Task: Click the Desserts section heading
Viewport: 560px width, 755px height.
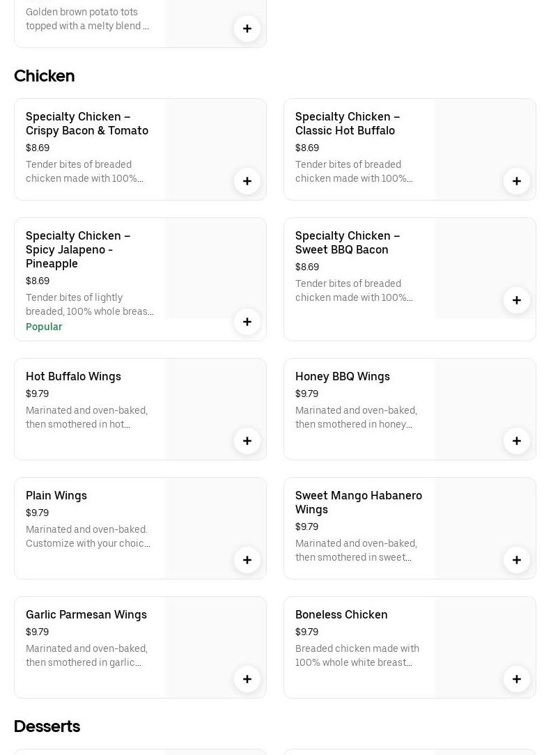Action: 47,726
